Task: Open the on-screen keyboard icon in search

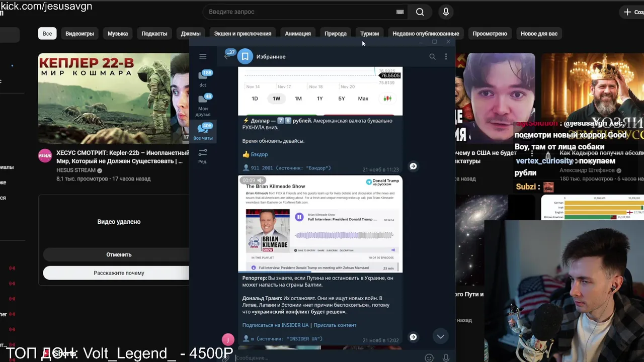Action: click(x=400, y=12)
